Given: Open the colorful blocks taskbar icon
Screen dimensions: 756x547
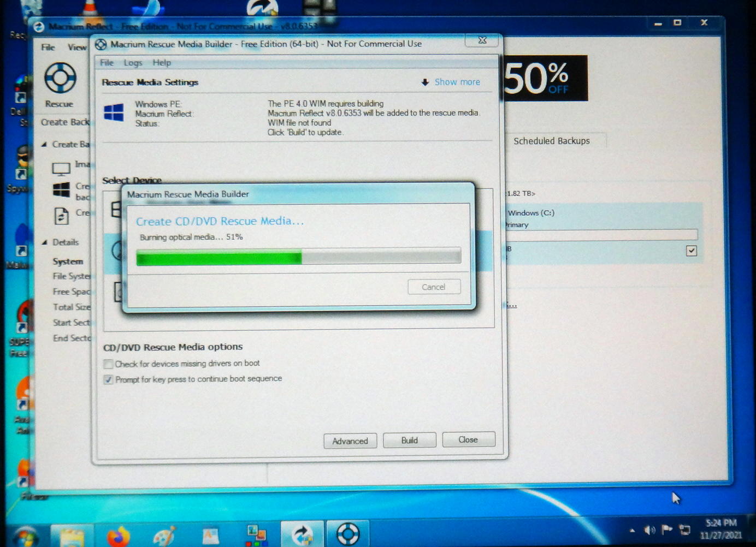Looking at the screenshot, I should (x=256, y=536).
